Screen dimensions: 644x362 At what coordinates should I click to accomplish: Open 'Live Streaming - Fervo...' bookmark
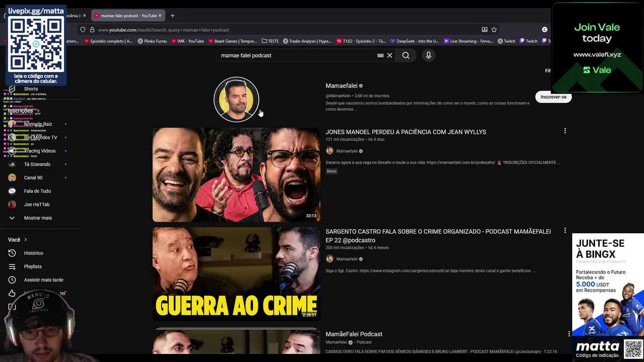(x=468, y=41)
